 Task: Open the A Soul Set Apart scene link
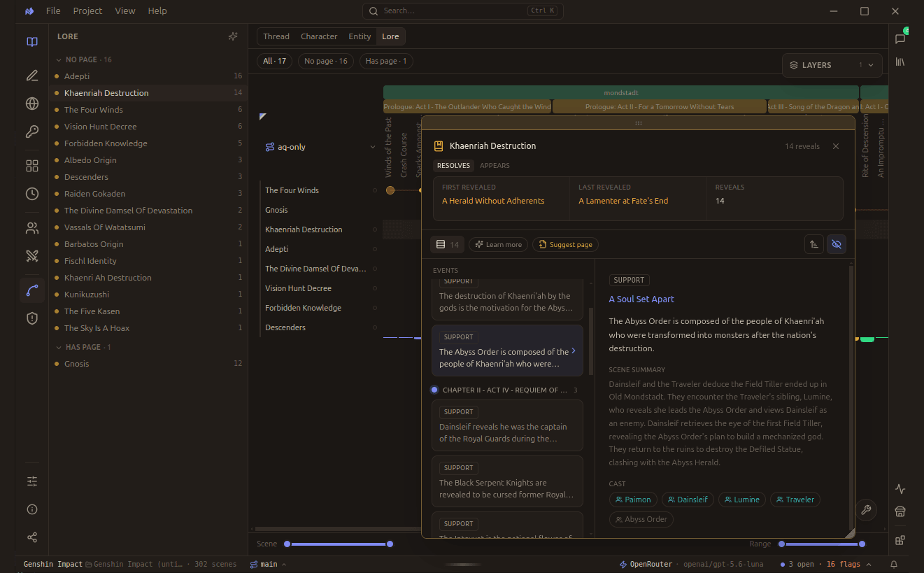point(641,299)
